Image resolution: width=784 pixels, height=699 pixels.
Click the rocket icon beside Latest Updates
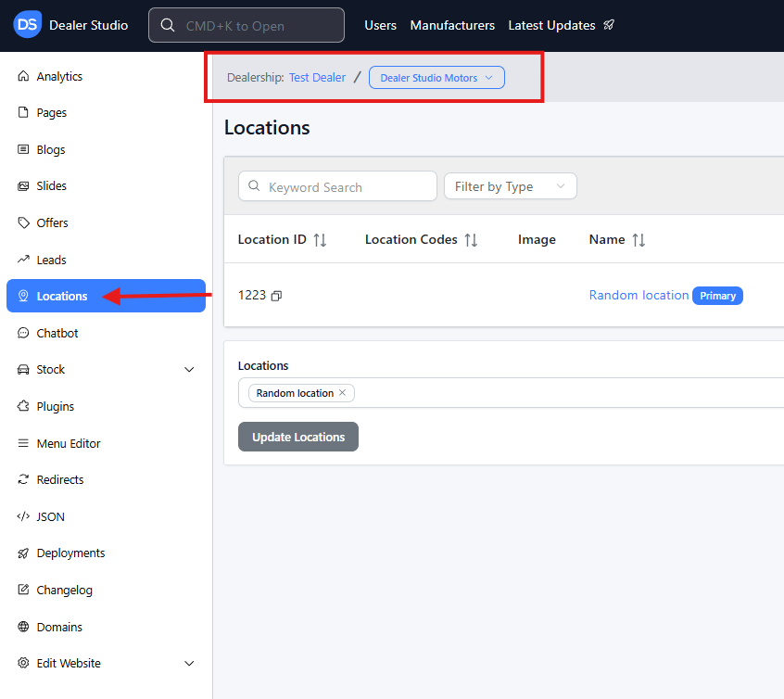click(609, 25)
